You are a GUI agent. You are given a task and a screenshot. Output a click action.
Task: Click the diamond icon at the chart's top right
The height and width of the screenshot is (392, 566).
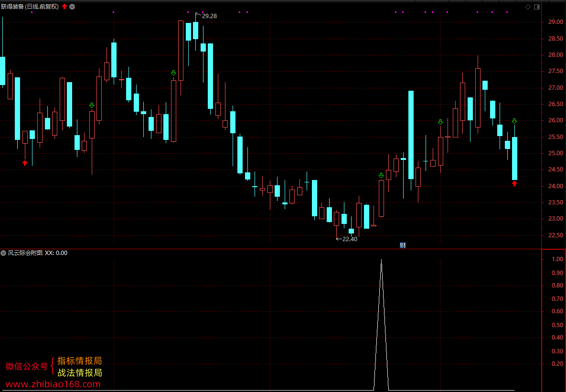pyautogui.click(x=528, y=7)
